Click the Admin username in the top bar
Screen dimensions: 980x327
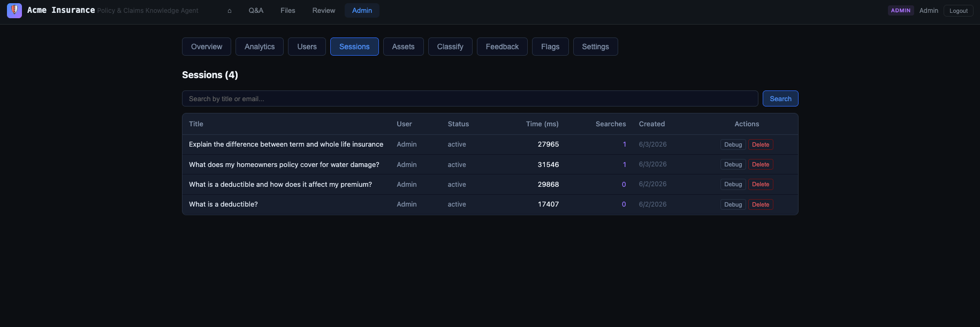click(929, 10)
